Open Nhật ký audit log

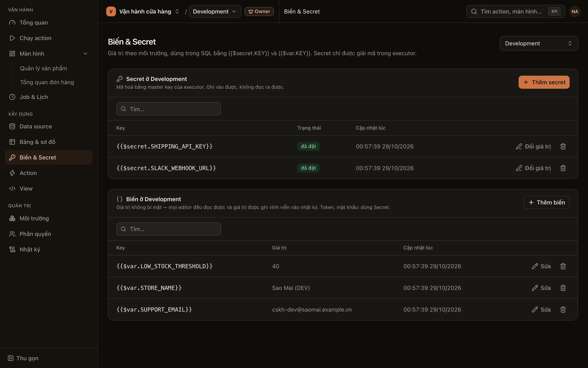click(49, 249)
